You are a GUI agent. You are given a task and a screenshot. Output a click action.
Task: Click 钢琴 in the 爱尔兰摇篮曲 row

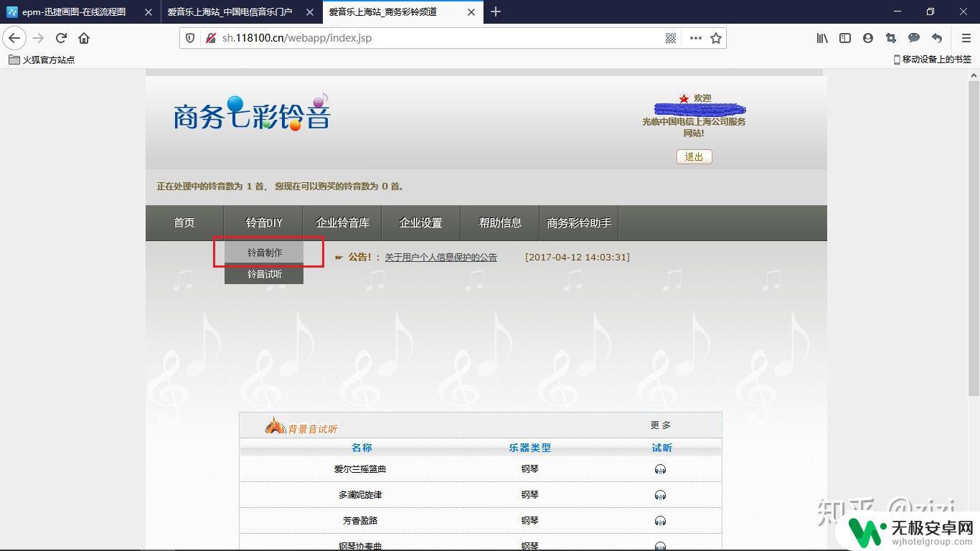click(x=530, y=469)
